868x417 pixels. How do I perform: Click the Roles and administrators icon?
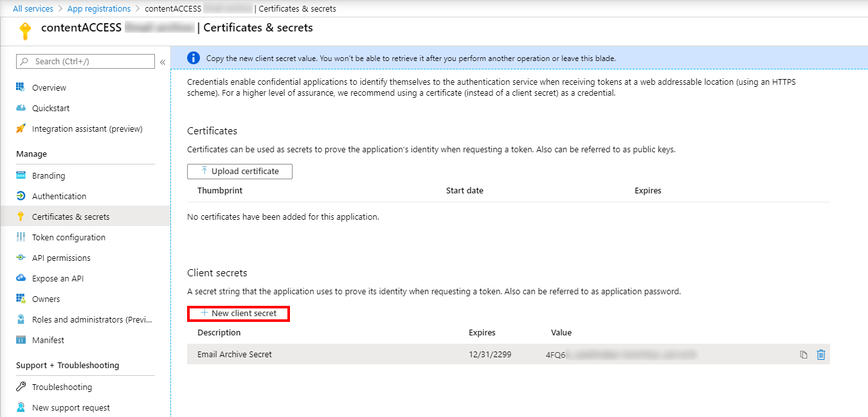tap(21, 319)
